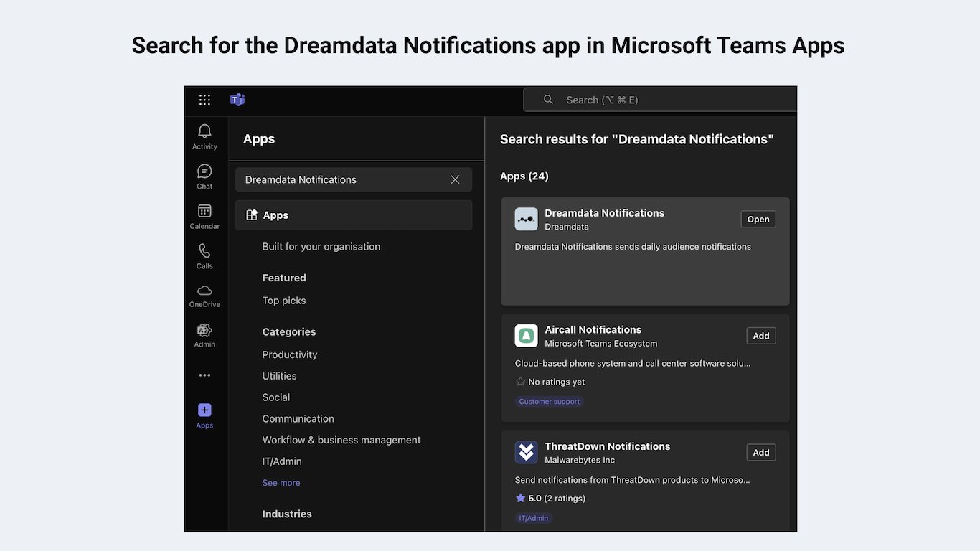This screenshot has width=980, height=551.
Task: Click the Aircall Notifications app logo
Action: pos(526,336)
